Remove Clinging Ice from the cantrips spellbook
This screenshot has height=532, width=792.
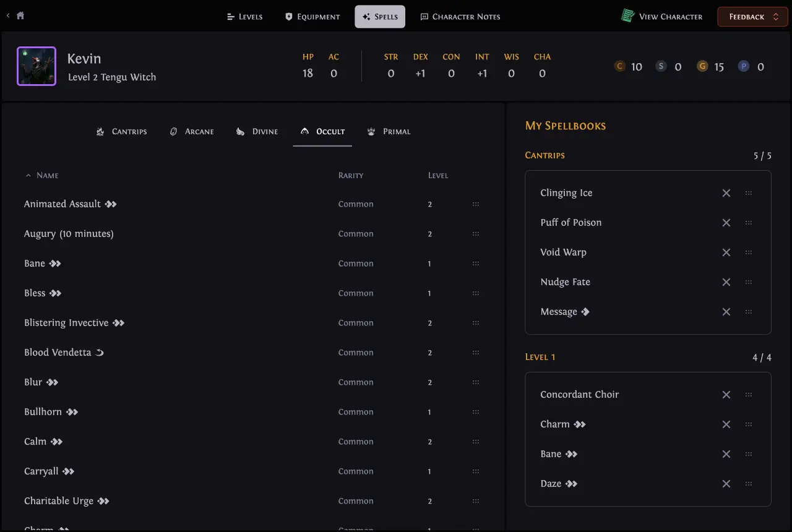pyautogui.click(x=726, y=193)
